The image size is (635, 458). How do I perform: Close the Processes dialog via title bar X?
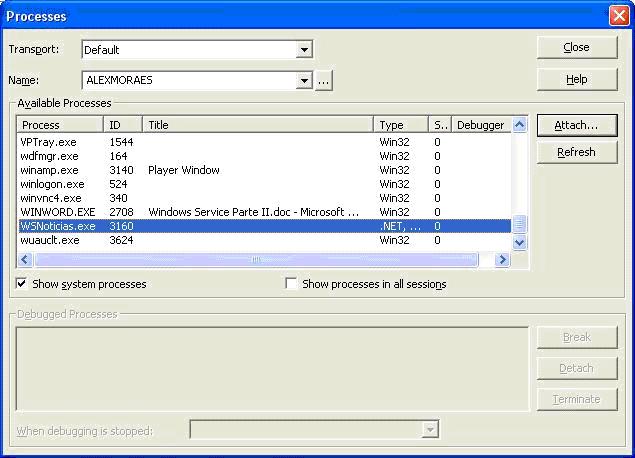click(618, 15)
